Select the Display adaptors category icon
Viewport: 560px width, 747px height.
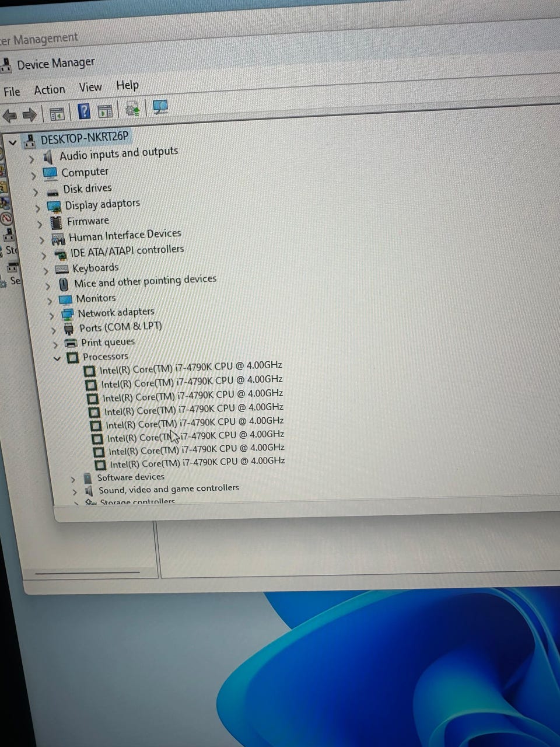54,207
